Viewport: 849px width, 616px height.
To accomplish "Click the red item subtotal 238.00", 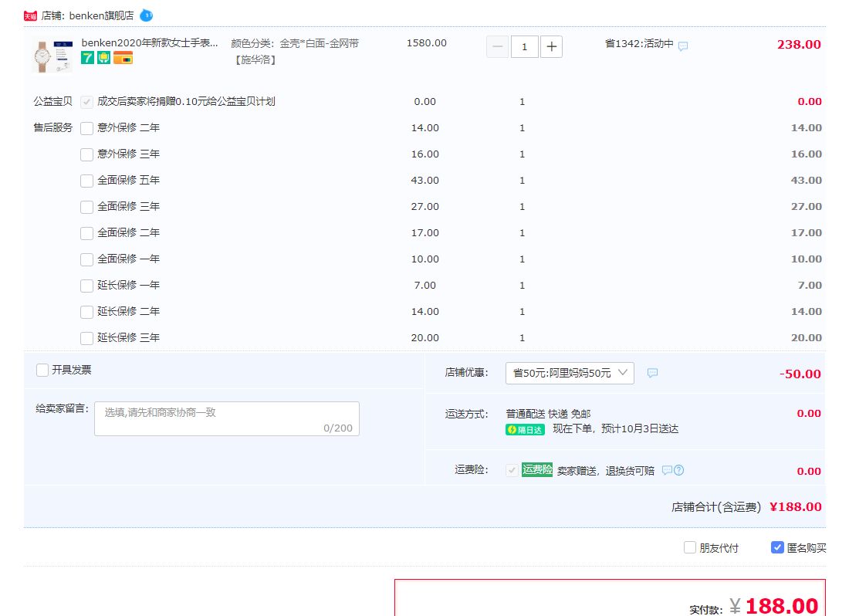I will 799,45.
